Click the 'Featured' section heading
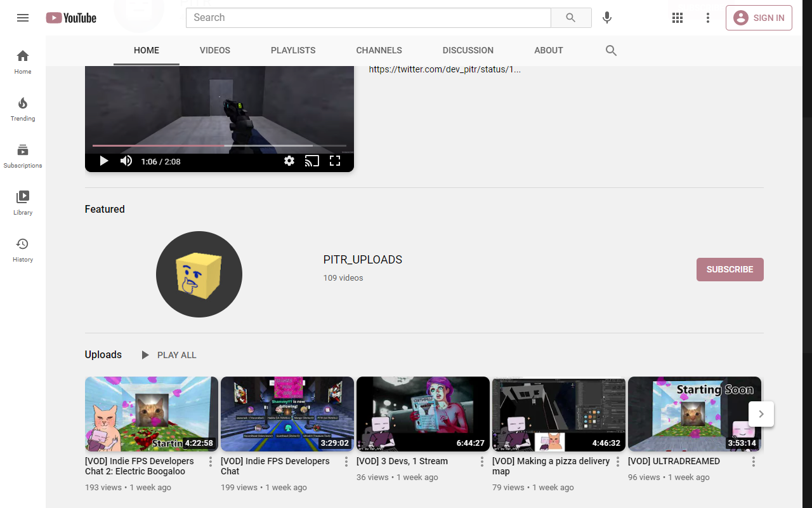 coord(105,209)
